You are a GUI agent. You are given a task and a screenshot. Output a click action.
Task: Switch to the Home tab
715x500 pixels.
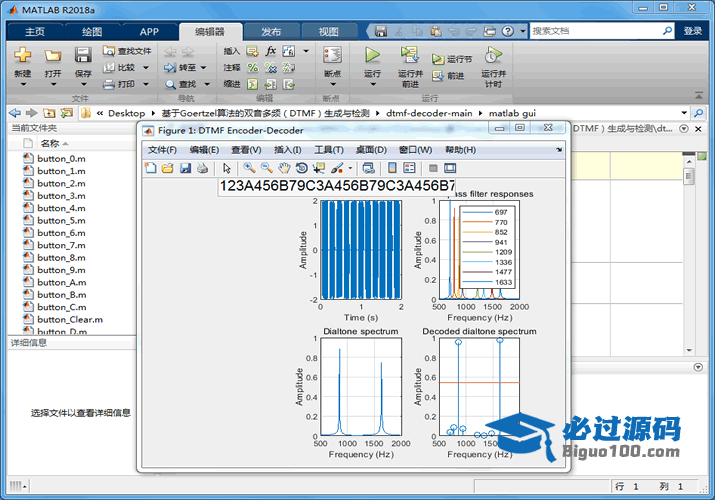(35, 31)
